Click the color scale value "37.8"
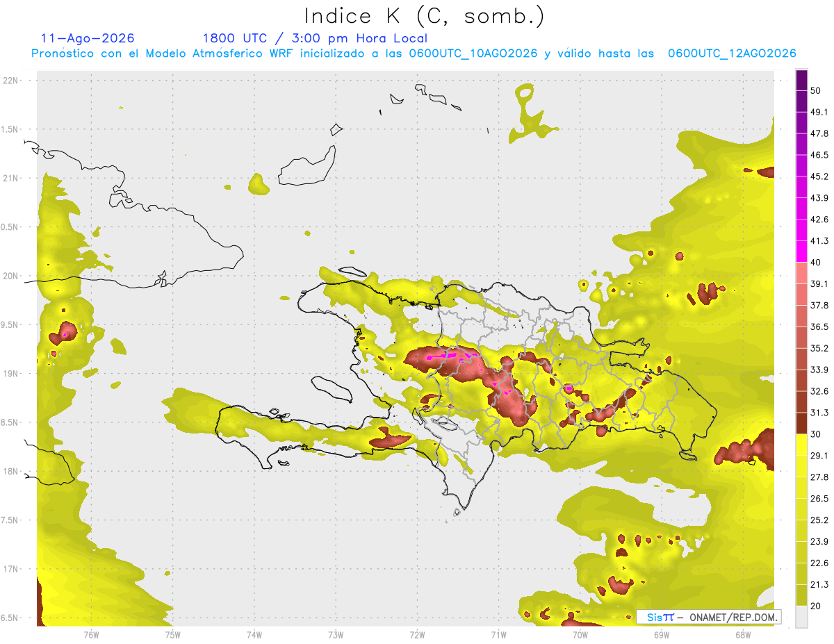 pos(819,305)
